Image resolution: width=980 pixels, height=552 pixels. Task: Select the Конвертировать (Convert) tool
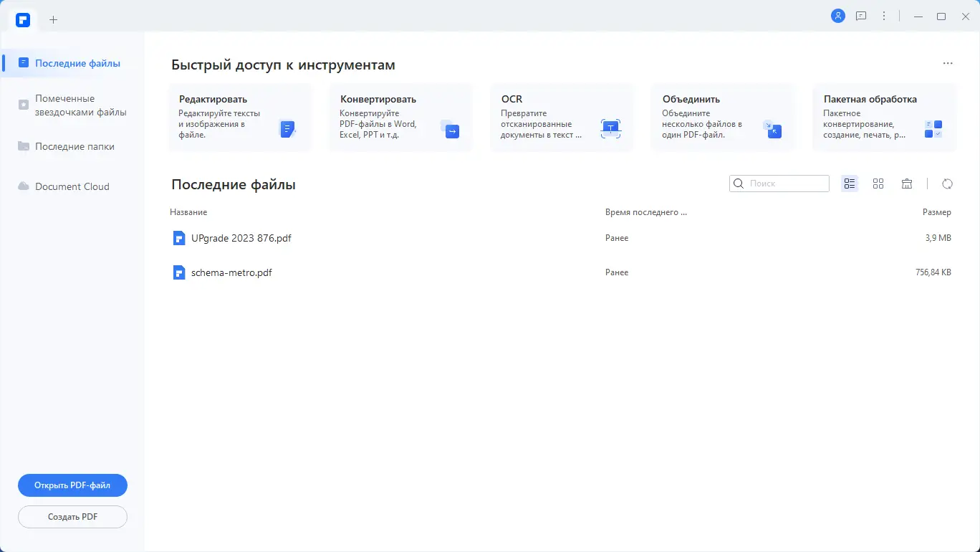pyautogui.click(x=401, y=118)
